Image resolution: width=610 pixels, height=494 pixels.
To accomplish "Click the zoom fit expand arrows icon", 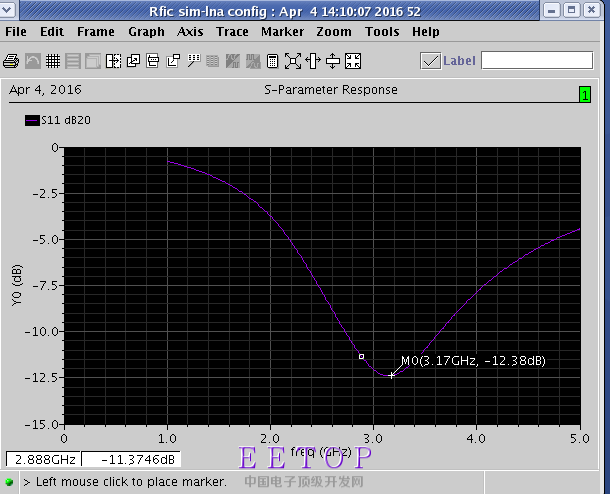I will (x=293, y=61).
